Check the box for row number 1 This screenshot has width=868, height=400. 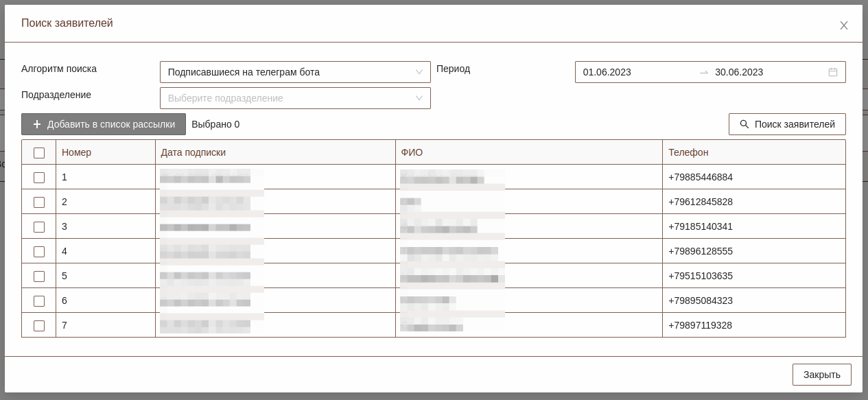pyautogui.click(x=39, y=177)
